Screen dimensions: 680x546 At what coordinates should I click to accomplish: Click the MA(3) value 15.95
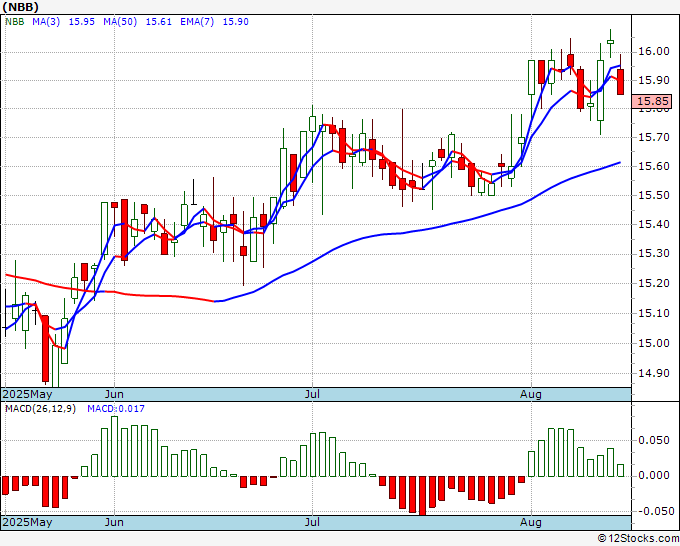82,22
